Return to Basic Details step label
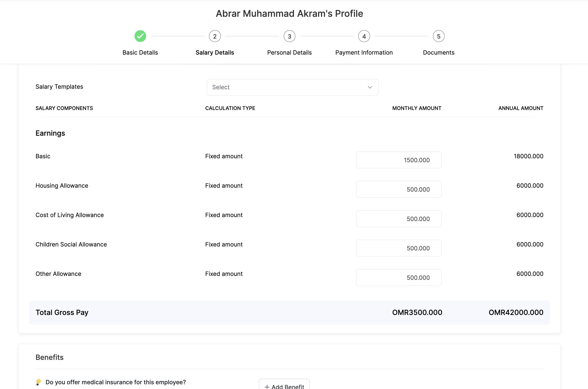This screenshot has height=389, width=588. click(140, 52)
